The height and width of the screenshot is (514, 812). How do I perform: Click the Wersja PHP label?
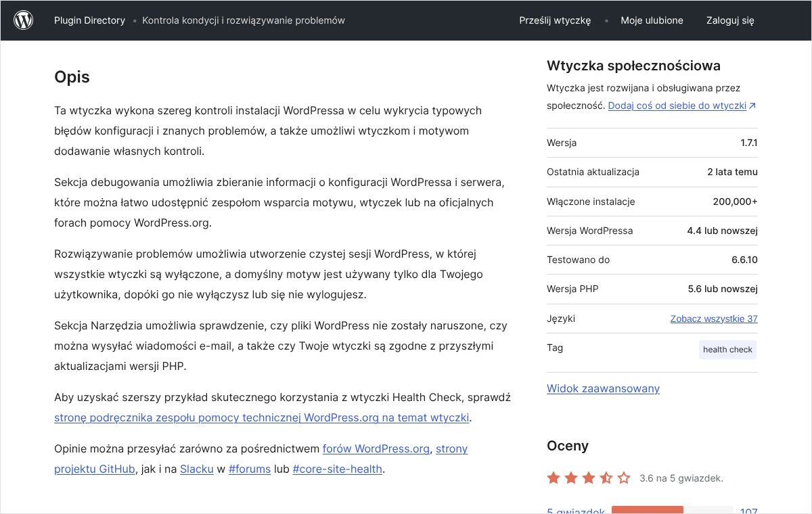[572, 289]
